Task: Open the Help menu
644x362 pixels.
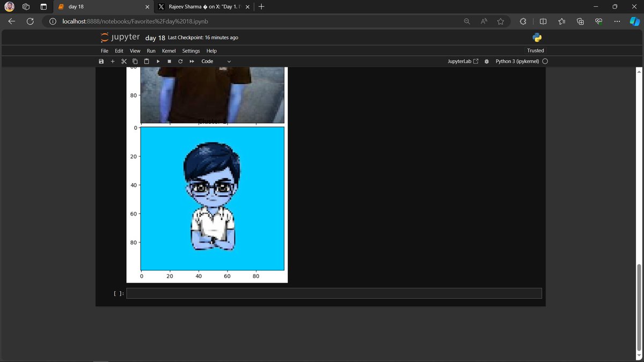Action: click(211, 51)
